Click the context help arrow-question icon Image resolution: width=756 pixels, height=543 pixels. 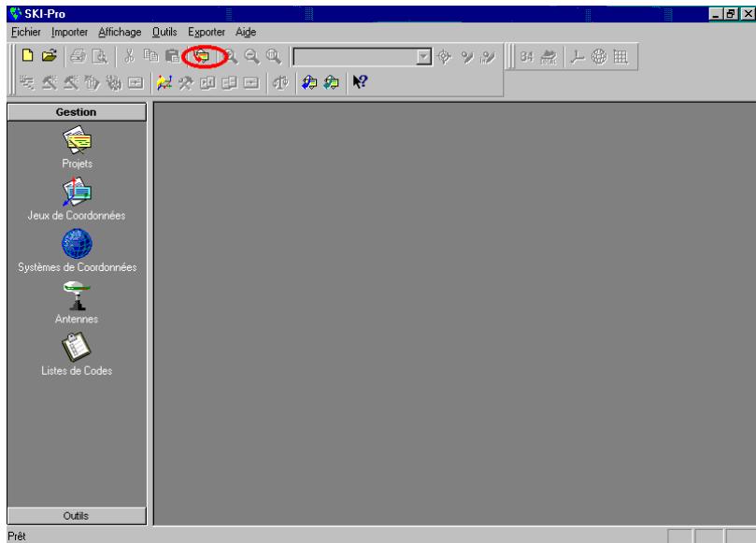coord(360,82)
